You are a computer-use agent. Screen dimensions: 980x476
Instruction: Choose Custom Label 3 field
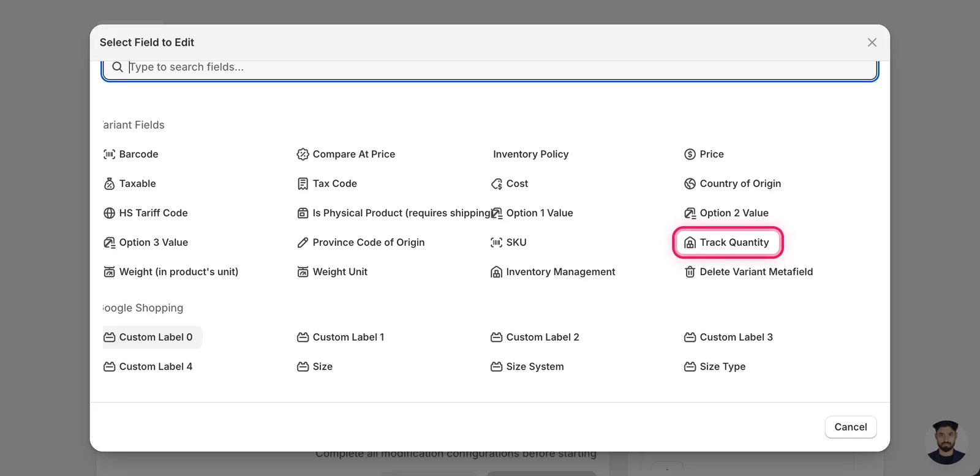pos(728,338)
